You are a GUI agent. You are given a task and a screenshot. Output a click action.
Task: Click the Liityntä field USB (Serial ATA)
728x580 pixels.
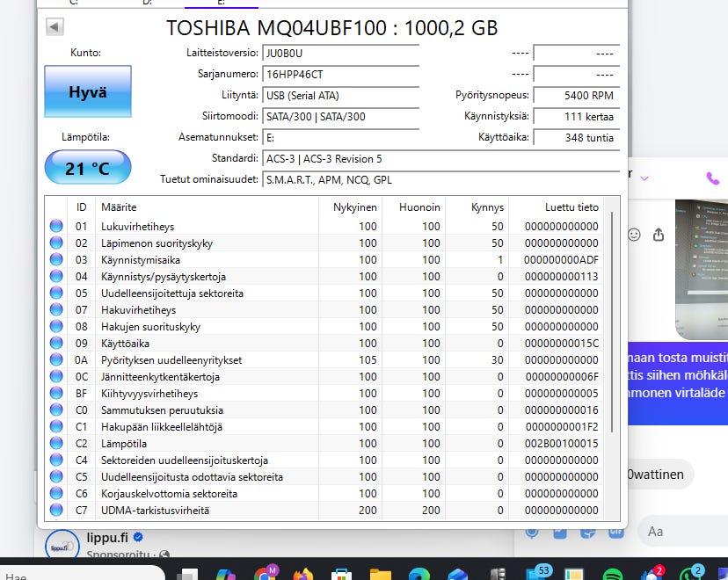point(341,96)
